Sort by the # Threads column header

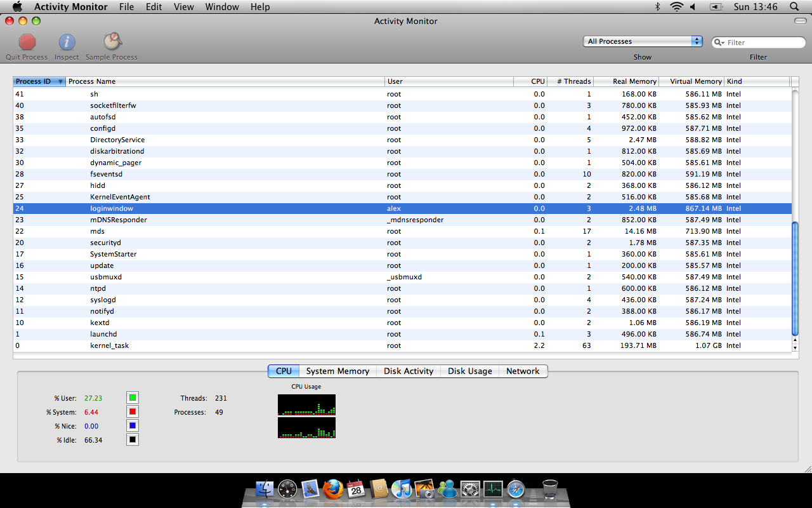pos(570,81)
